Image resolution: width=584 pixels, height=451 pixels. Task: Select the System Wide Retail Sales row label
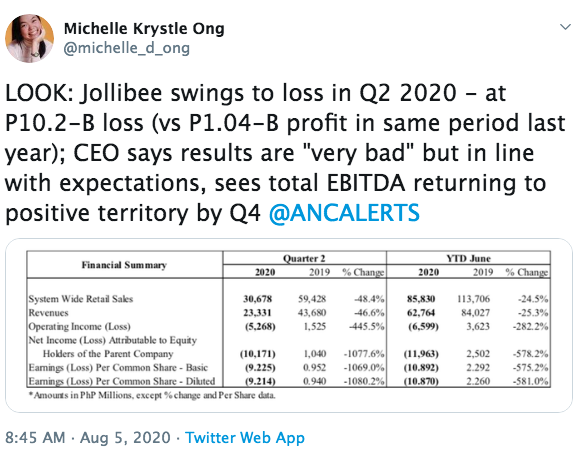coord(81,299)
